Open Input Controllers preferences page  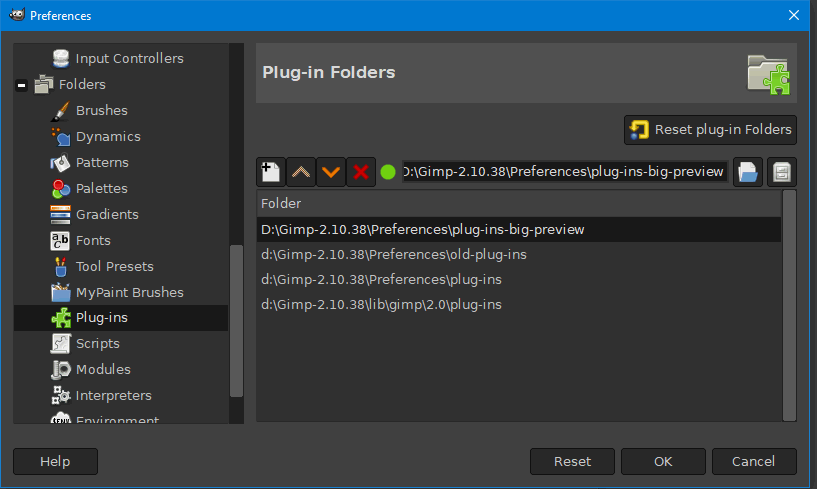click(130, 58)
